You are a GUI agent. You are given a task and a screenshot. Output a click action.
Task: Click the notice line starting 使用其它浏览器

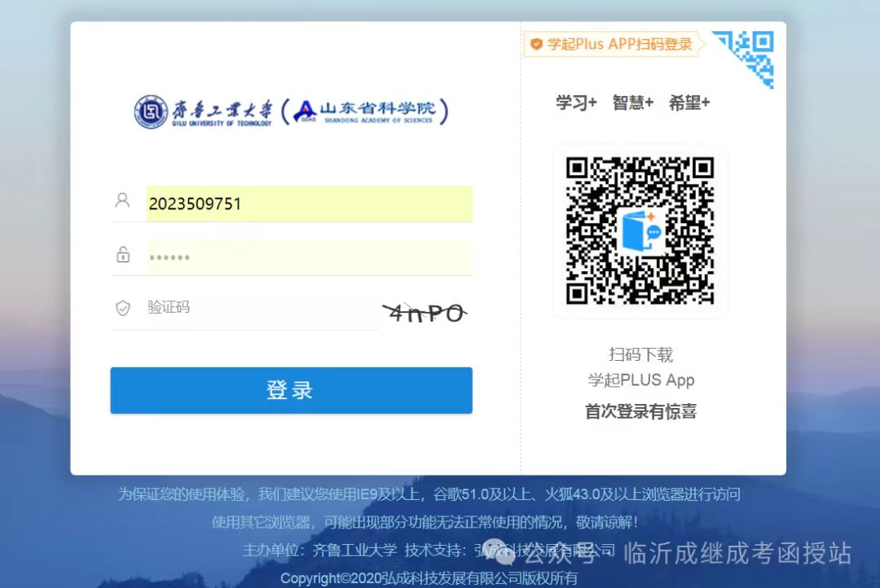point(425,522)
